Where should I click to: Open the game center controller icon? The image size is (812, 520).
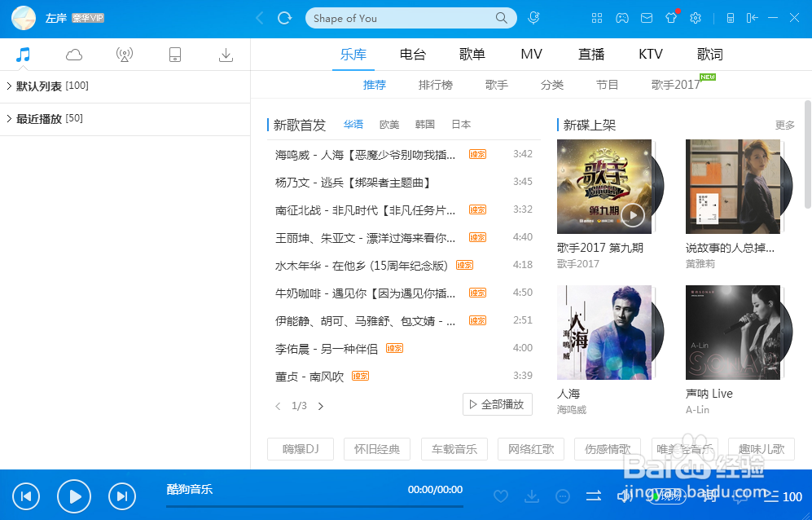[622, 18]
